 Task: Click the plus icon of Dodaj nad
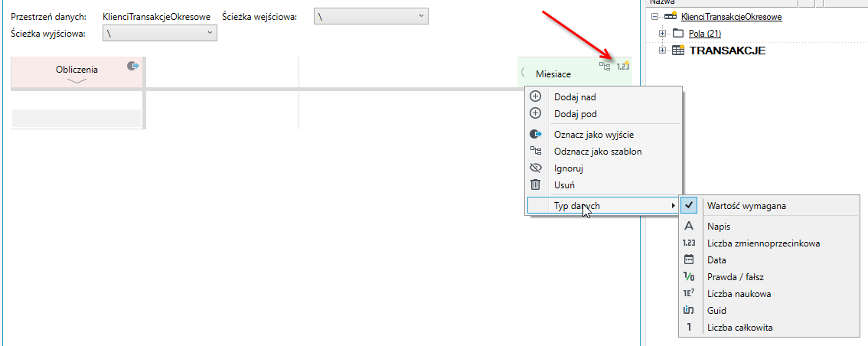[x=535, y=97]
